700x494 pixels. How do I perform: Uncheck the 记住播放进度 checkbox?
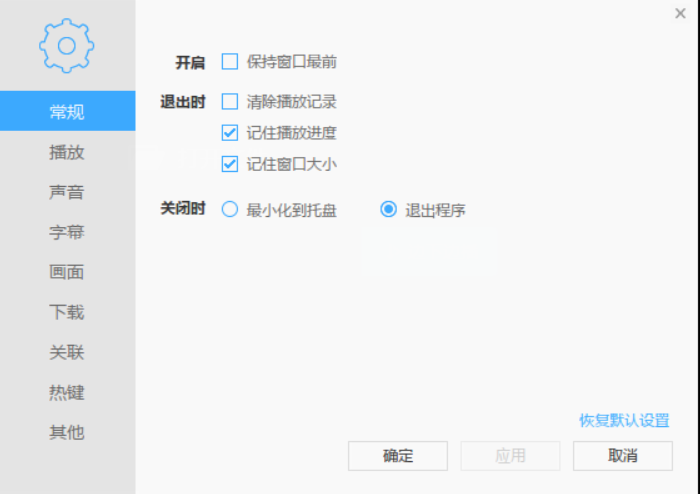[230, 132]
